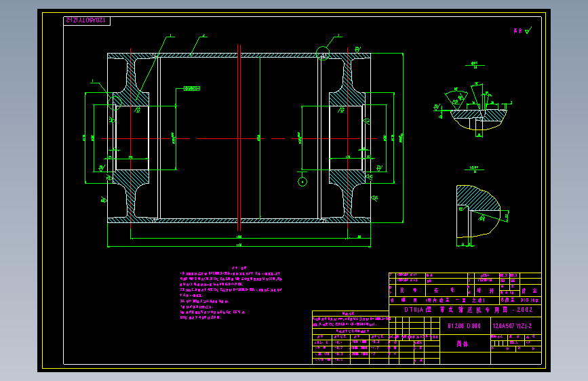Select the detail circle on the right hub top
Viewport: 588px width, 381px height.
click(323, 54)
